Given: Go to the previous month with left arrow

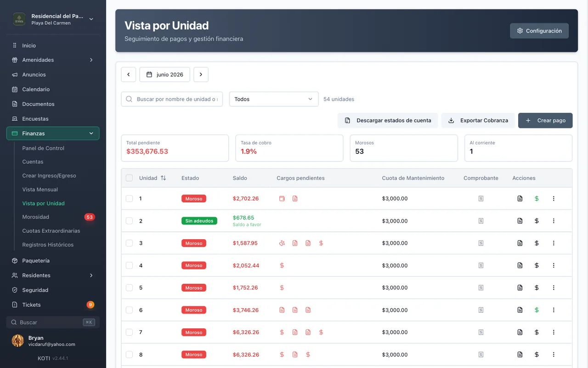Looking at the screenshot, I should (x=128, y=75).
